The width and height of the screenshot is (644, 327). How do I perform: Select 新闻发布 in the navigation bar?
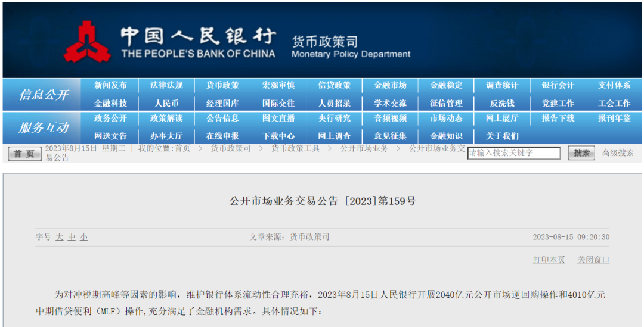click(110, 85)
